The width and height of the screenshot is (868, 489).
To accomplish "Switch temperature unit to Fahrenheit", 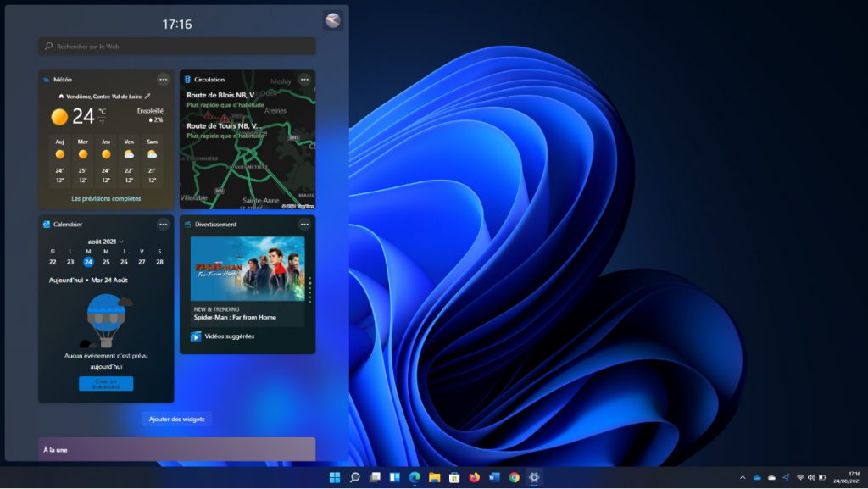I will click(103, 121).
